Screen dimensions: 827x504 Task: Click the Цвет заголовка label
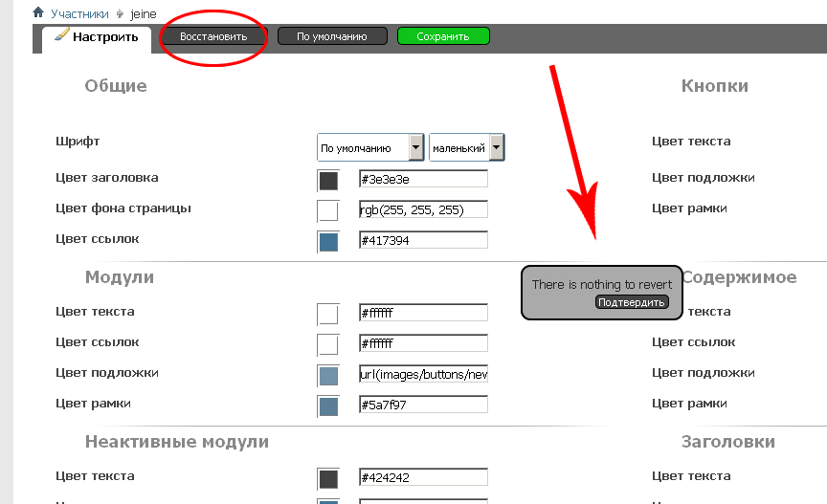point(107,178)
